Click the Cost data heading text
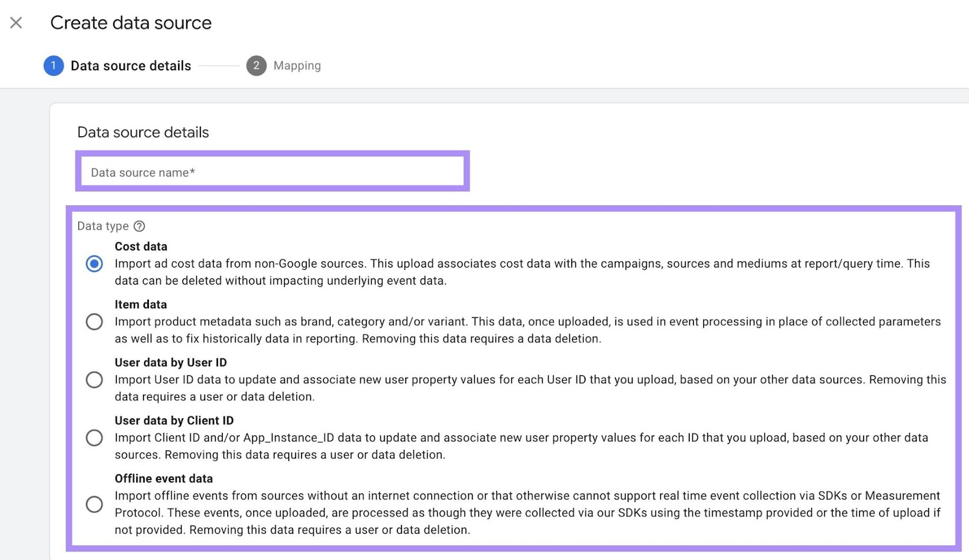 tap(141, 246)
